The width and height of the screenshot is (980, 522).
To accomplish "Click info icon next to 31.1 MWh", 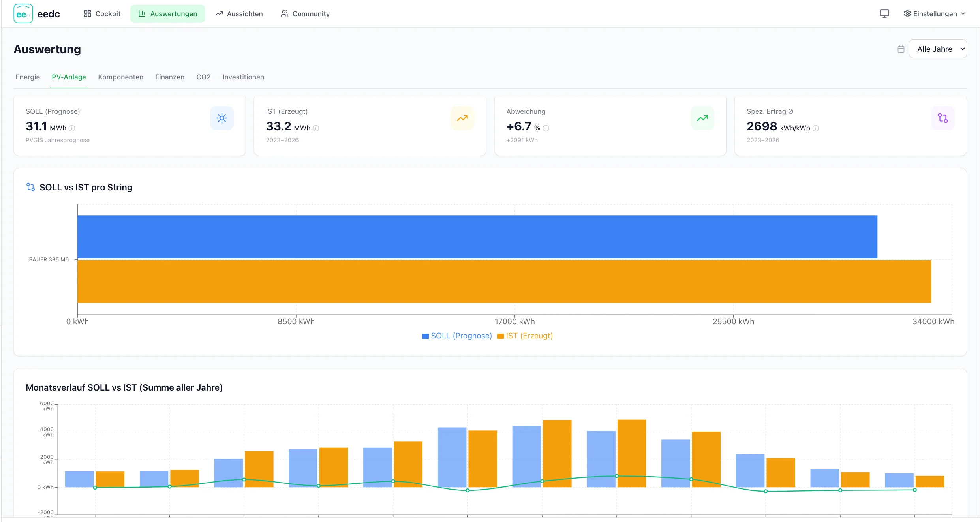I will 72,128.
